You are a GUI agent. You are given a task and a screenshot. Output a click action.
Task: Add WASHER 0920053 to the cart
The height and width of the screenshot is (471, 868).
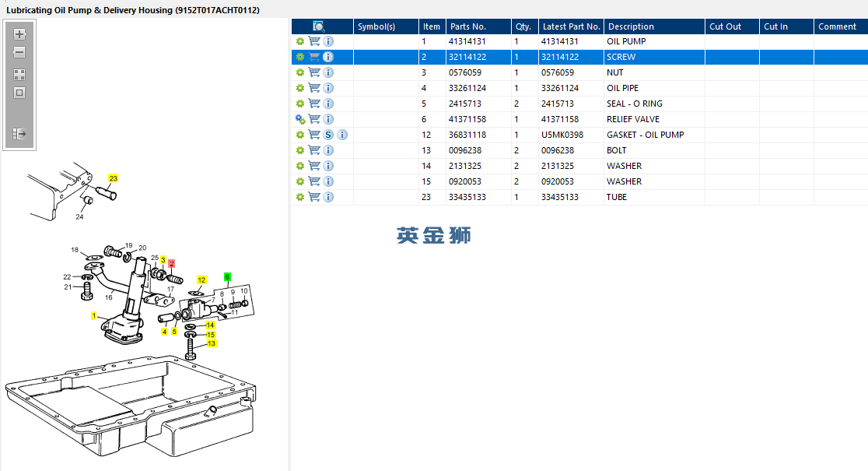[314, 181]
